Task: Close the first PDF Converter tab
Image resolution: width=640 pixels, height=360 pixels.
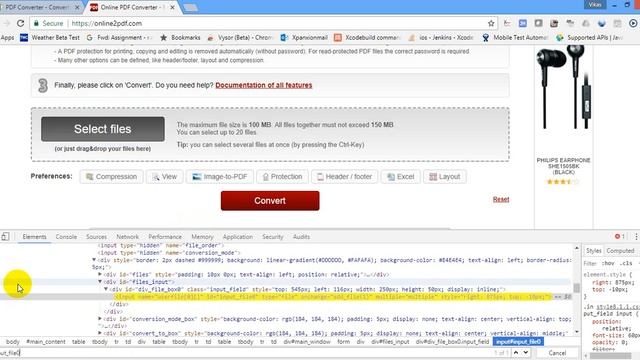Action: (x=77, y=7)
